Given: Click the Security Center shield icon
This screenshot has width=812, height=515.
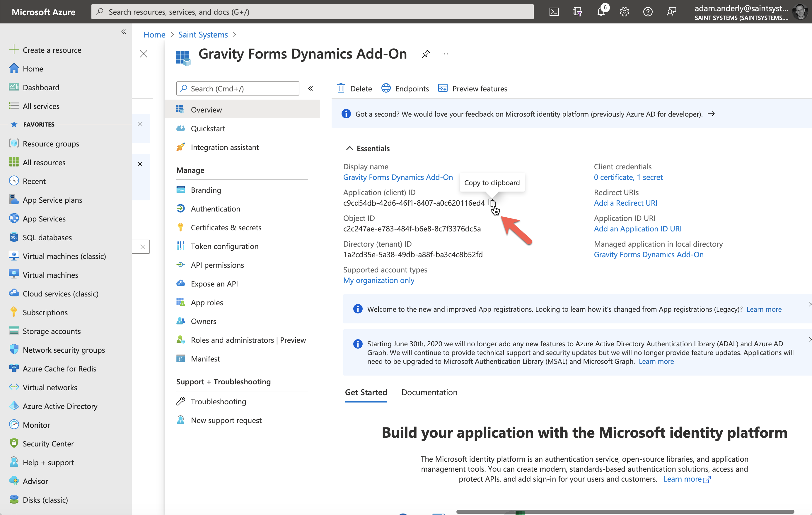Looking at the screenshot, I should [x=14, y=443].
